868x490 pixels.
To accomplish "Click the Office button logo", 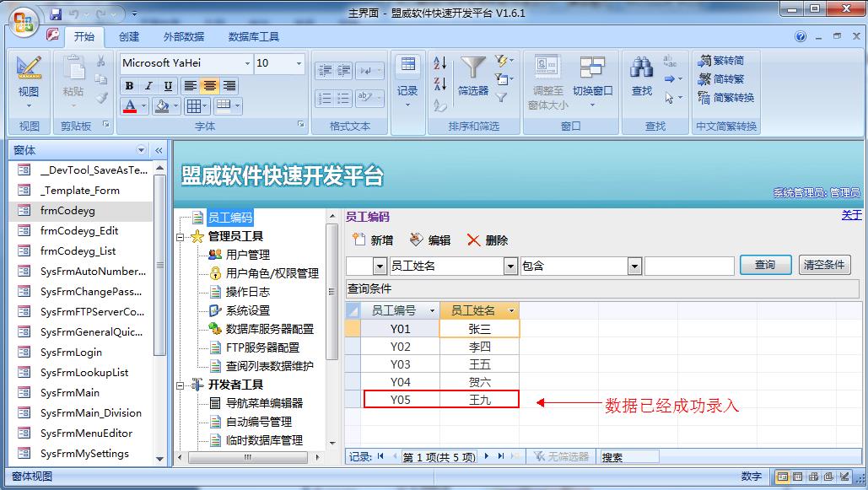I will pyautogui.click(x=24, y=23).
